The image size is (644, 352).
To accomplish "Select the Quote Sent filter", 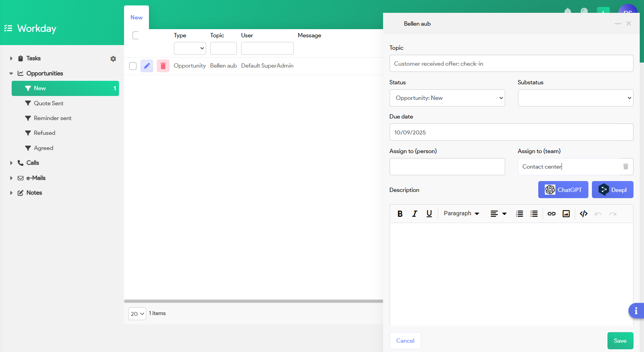I will (x=49, y=103).
